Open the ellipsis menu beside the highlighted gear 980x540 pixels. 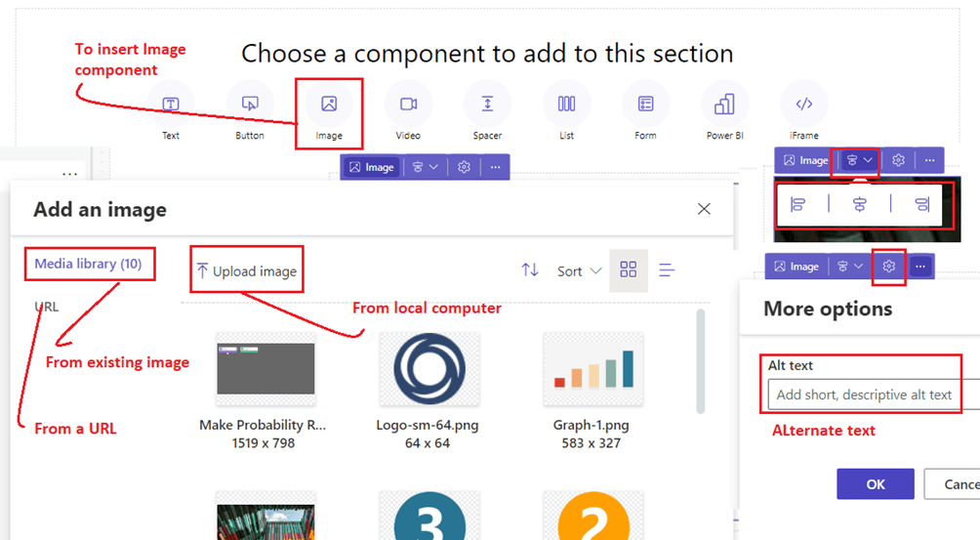pyautogui.click(x=920, y=266)
